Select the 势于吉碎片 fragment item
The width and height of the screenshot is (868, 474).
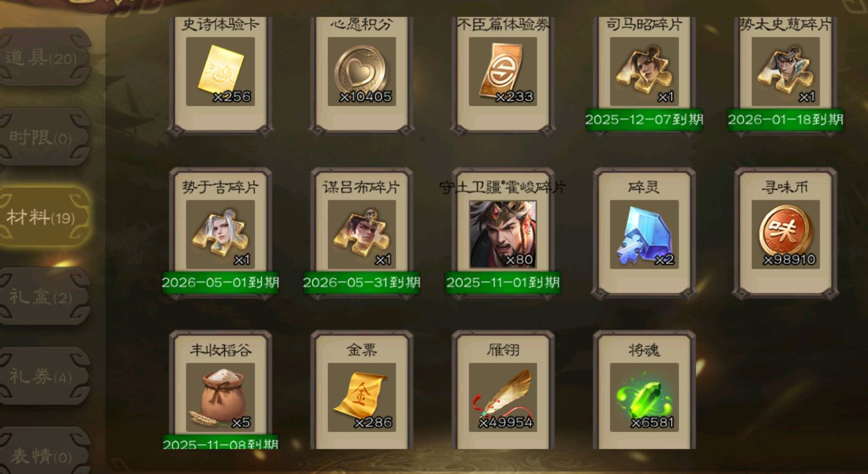[x=220, y=235]
